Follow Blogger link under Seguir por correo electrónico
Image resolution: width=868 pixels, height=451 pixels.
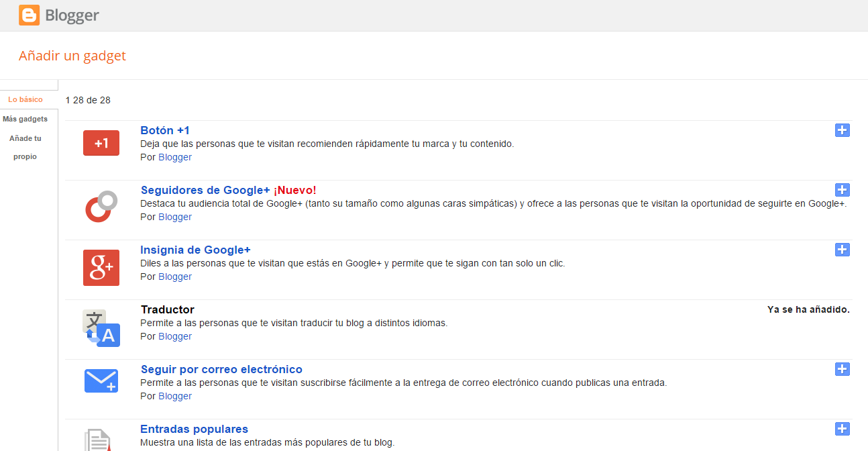(x=175, y=396)
